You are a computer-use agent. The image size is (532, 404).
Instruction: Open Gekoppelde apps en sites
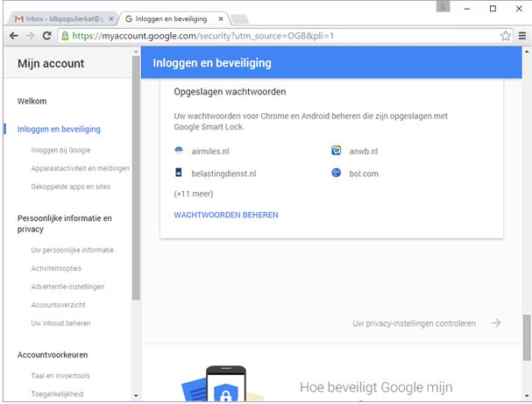71,187
